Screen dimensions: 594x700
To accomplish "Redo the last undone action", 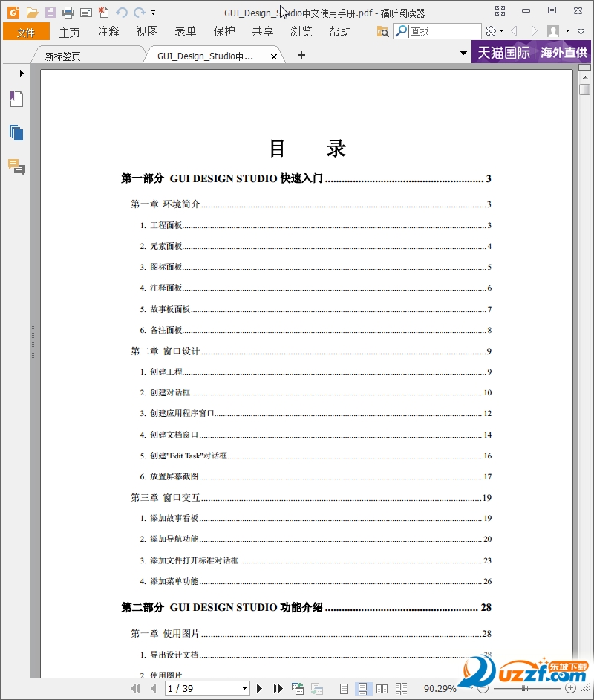I will (x=140, y=13).
